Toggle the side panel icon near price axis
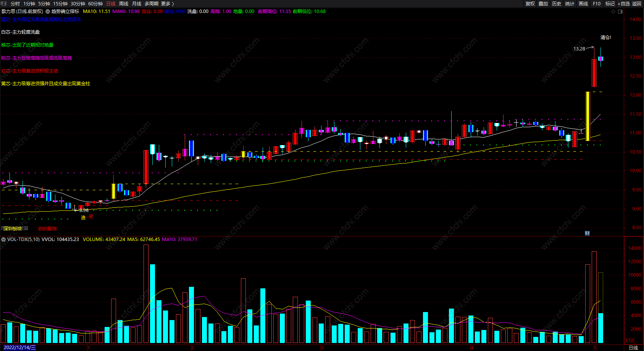 pyautogui.click(x=620, y=11)
